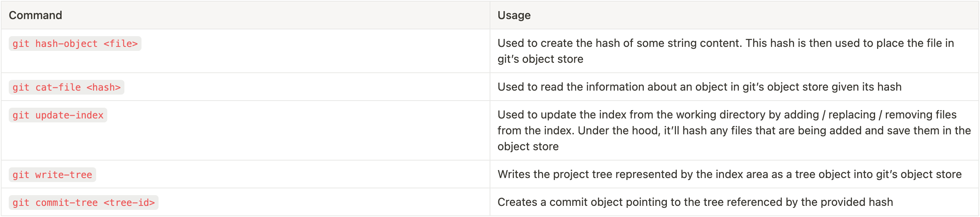
Task: Click the cat-file usage description cell
Action: [699, 87]
